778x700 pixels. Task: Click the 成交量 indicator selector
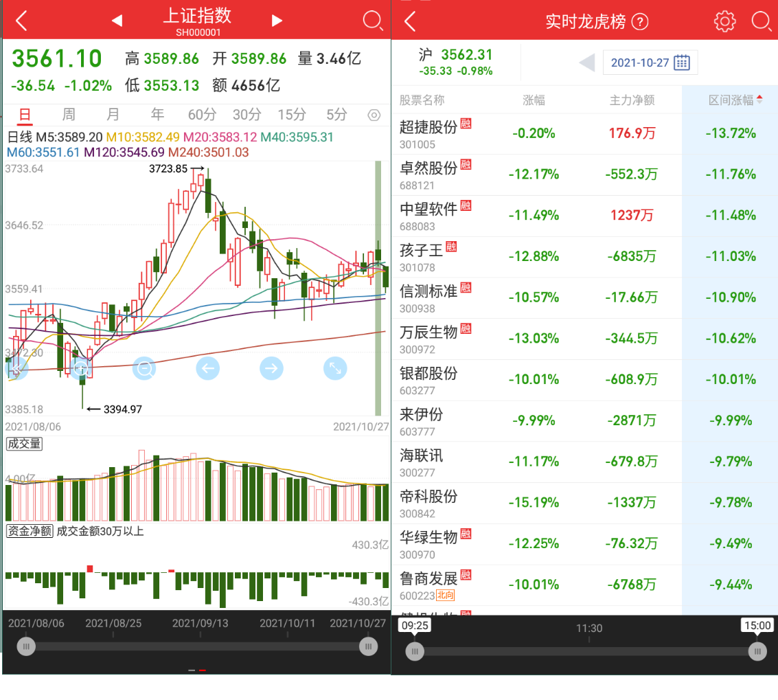tap(24, 444)
